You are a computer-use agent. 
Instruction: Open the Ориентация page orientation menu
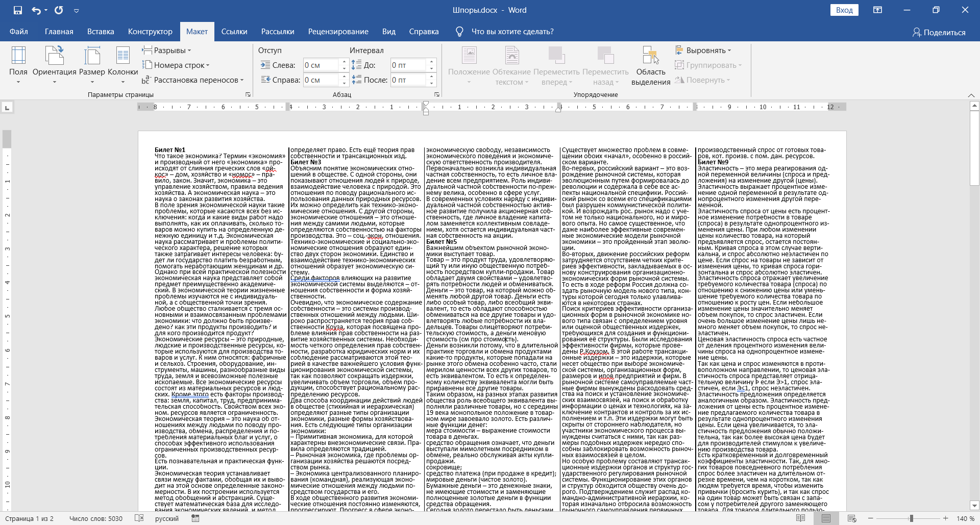pyautogui.click(x=54, y=65)
